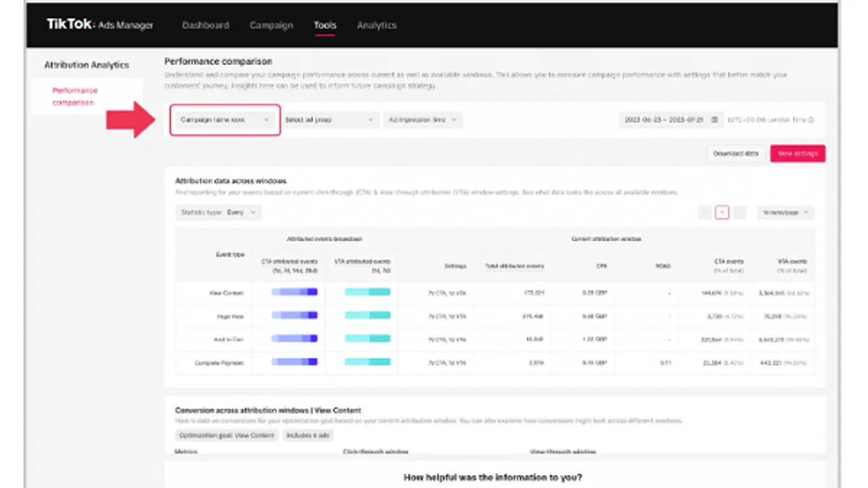Click the date range field
Screen dimensions: 868x488
671,120
